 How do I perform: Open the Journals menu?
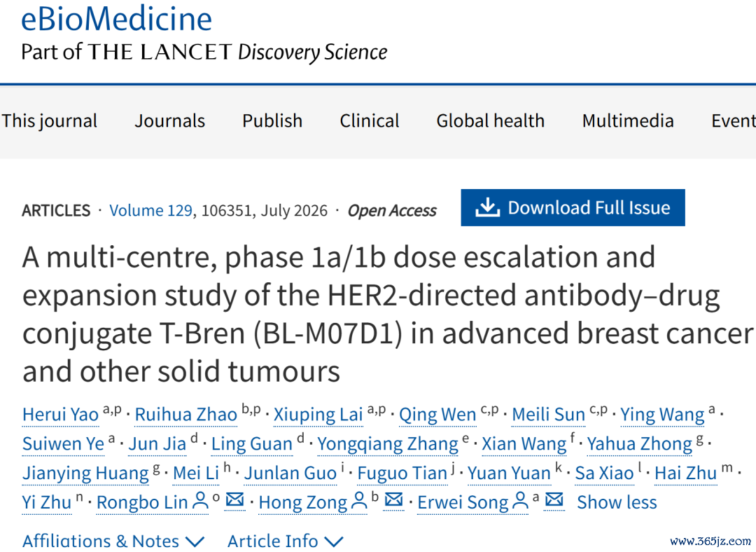(169, 120)
